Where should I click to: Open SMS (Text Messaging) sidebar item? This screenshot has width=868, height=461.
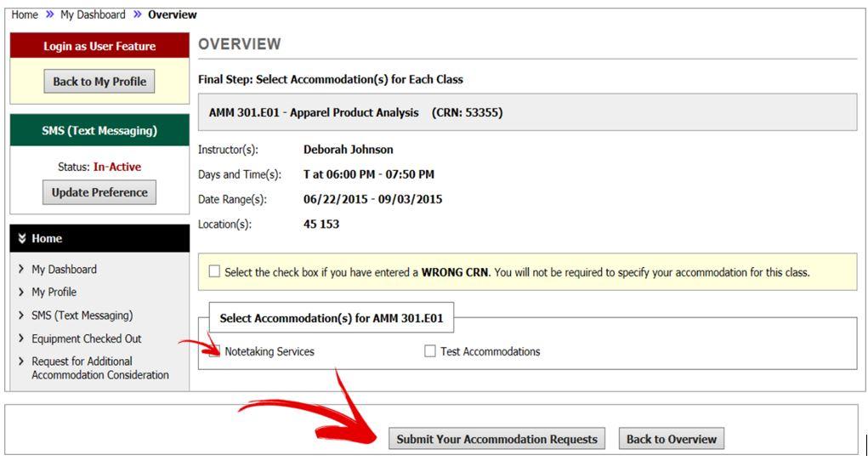click(x=82, y=316)
